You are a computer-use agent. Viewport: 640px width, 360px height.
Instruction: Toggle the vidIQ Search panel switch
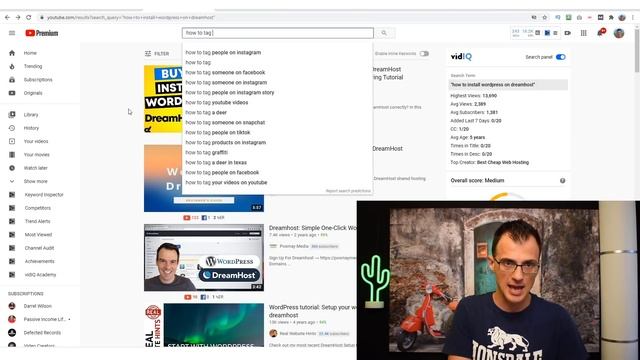point(561,57)
